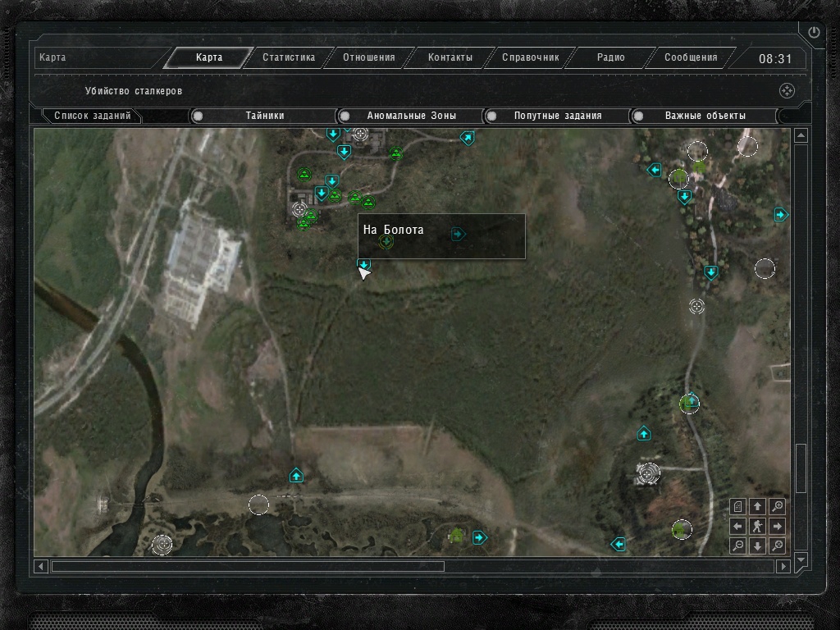840x630 pixels.
Task: Switch to the Контакты tab
Action: point(450,57)
